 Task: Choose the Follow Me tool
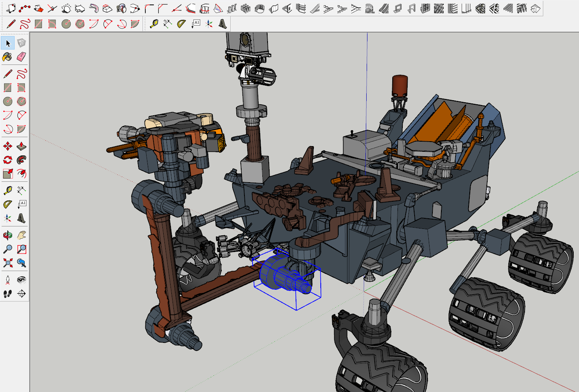[x=22, y=160]
